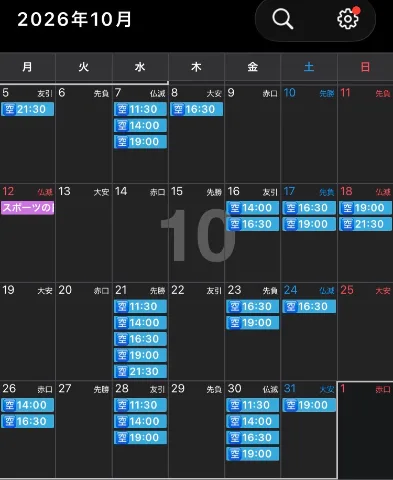This screenshot has width=393, height=480.
Task: Open the スポーツの日 holiday event
Action: point(28,208)
